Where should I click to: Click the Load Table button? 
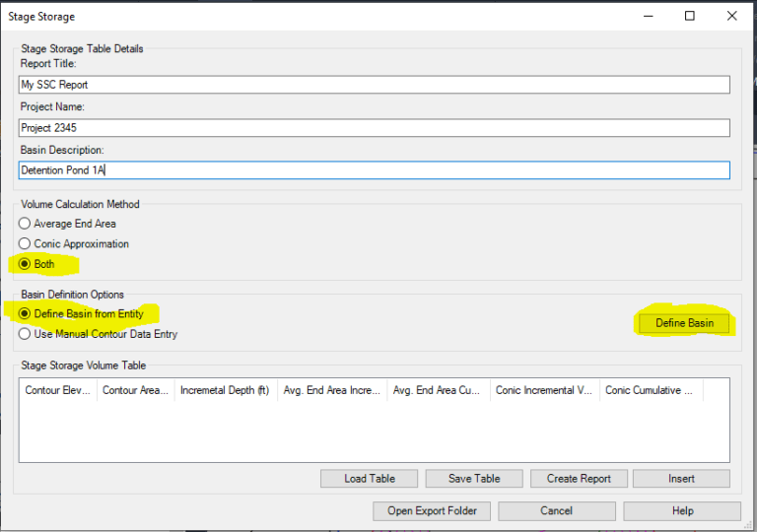point(370,479)
